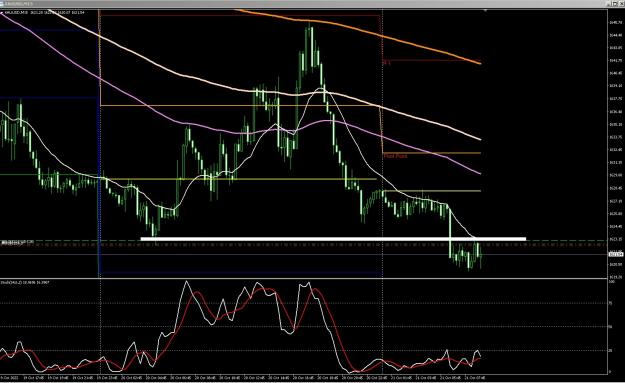Click the red 'Pivot Point' label
The image size is (625, 383).
(395, 156)
